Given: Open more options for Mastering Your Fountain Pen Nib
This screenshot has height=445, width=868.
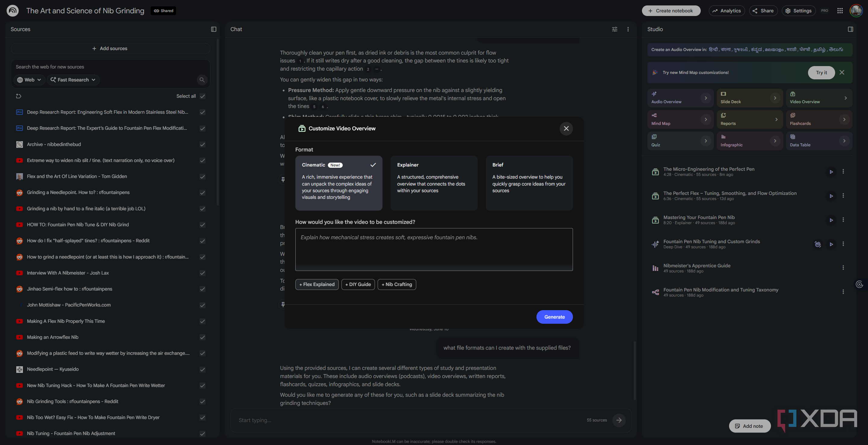Looking at the screenshot, I should pyautogui.click(x=843, y=220).
